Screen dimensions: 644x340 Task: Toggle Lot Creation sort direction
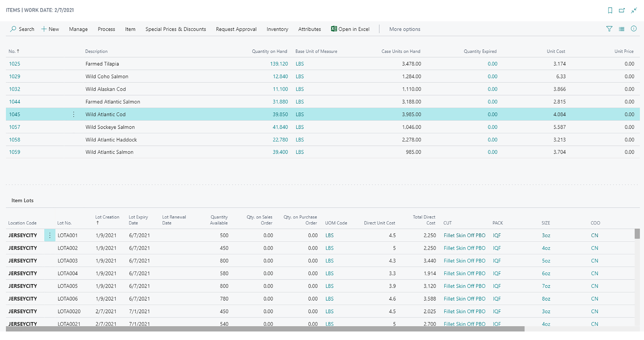point(107,220)
